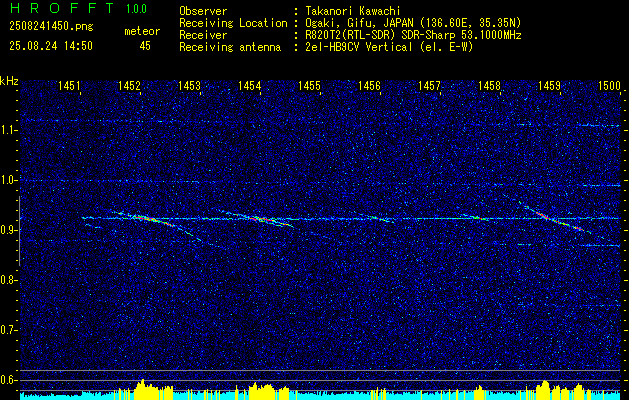Click the version number 1.0.0
629x400 pixels.
[x=136, y=9]
